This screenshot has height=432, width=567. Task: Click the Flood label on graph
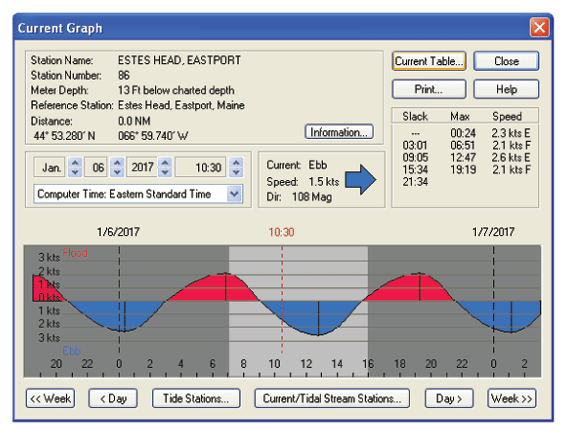pyautogui.click(x=75, y=253)
